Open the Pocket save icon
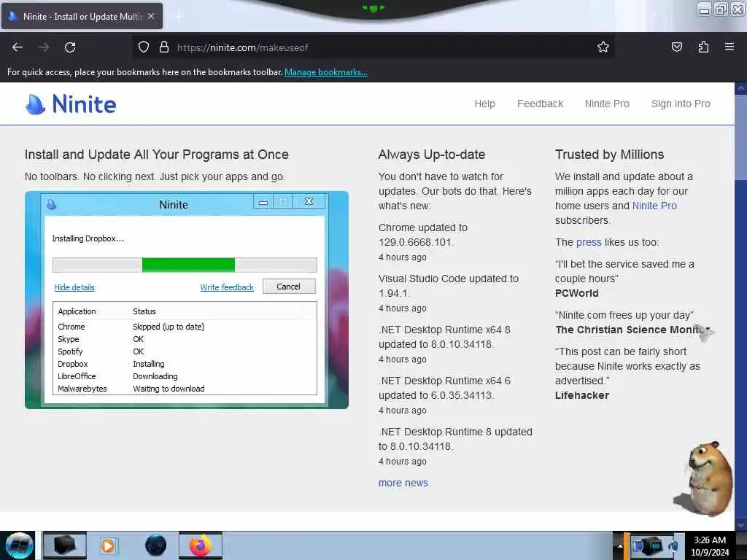Viewport: 747px width, 560px height. [x=676, y=47]
